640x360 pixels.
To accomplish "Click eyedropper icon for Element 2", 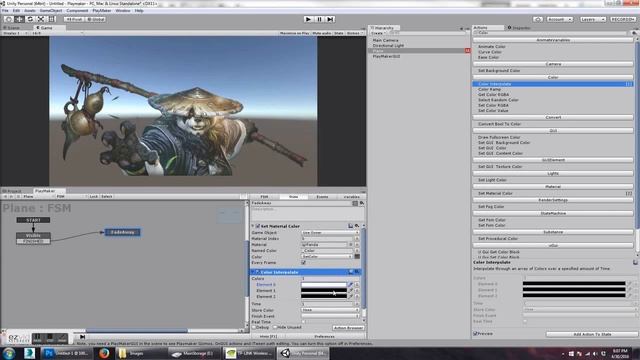I will (350, 297).
